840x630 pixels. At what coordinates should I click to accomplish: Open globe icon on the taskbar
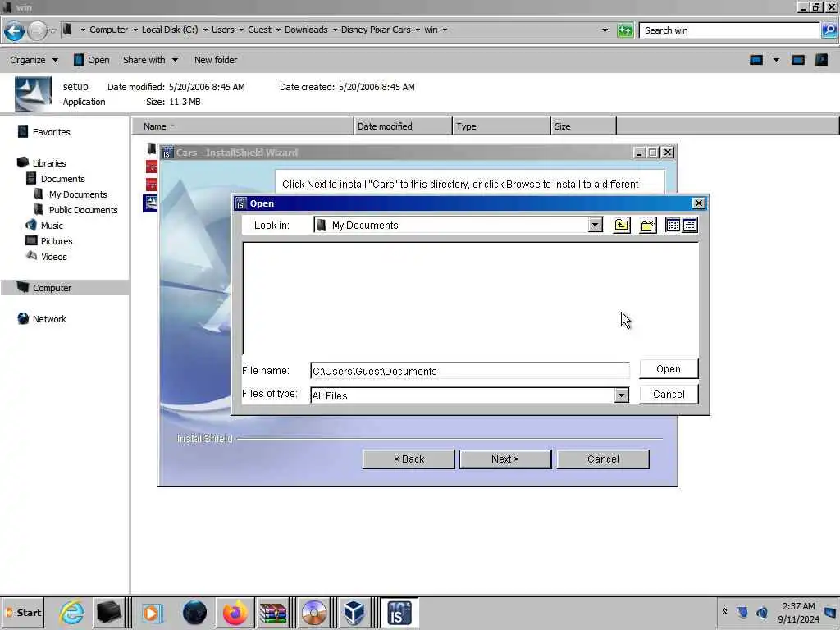point(194,613)
